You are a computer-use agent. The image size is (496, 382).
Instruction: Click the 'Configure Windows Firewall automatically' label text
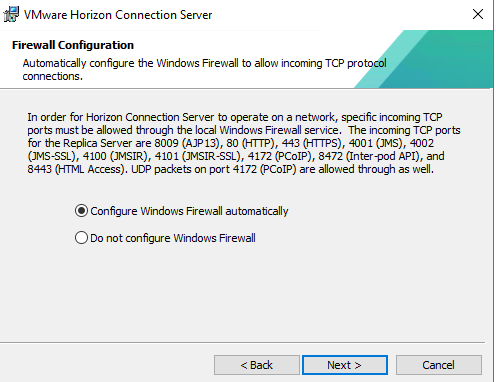click(189, 211)
